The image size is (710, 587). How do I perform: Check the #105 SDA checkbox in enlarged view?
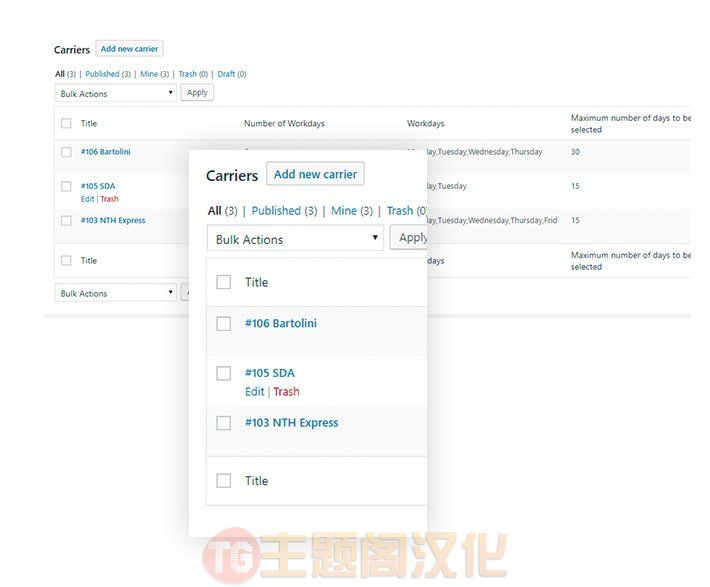(224, 374)
